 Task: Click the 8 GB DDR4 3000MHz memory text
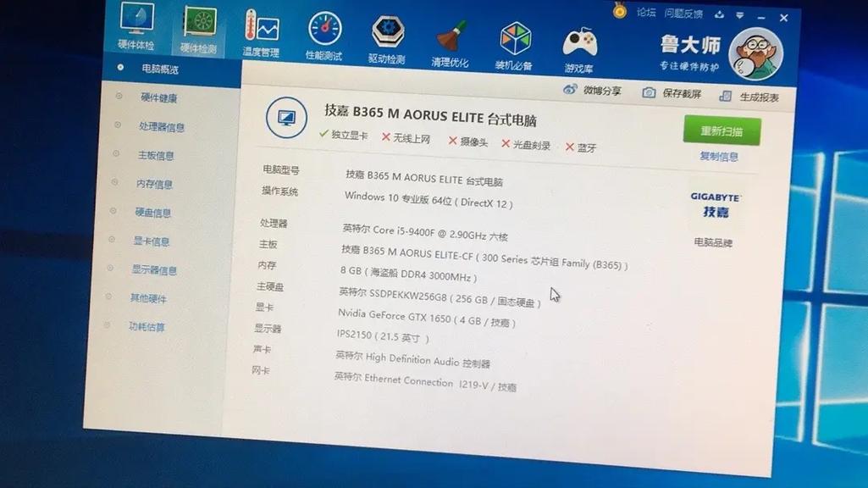point(408,273)
